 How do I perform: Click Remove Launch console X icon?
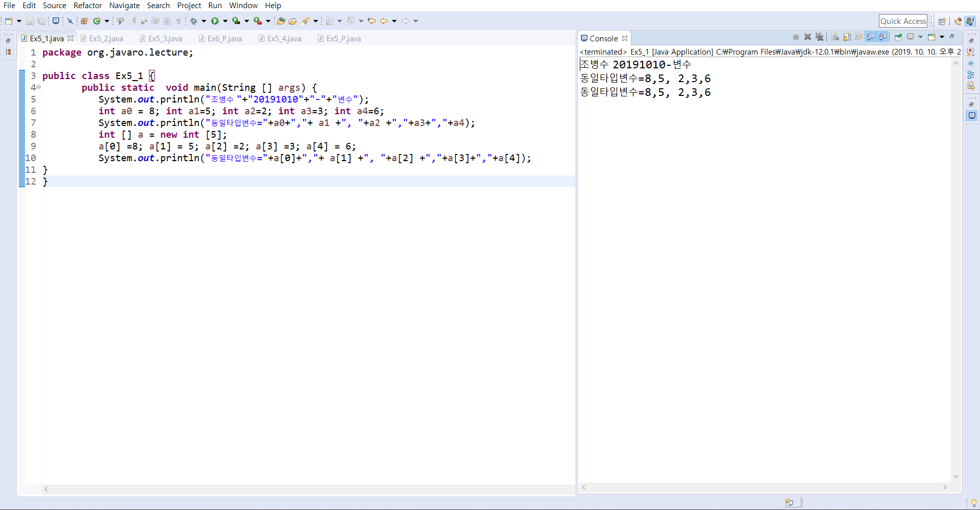[808, 37]
